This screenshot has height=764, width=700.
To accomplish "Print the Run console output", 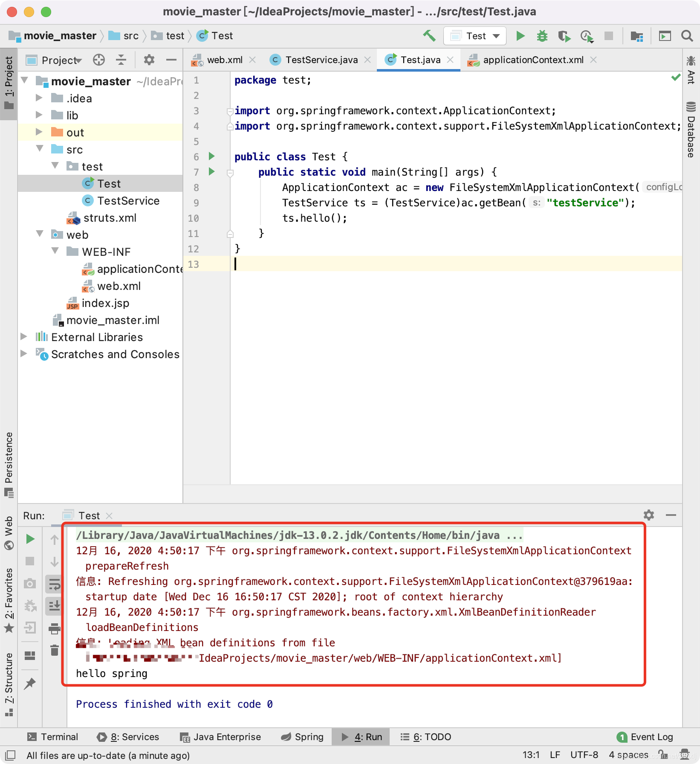I will tap(55, 628).
